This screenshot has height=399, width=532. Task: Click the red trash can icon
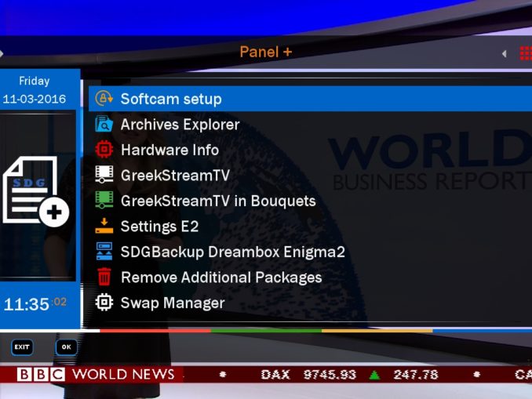click(x=104, y=277)
